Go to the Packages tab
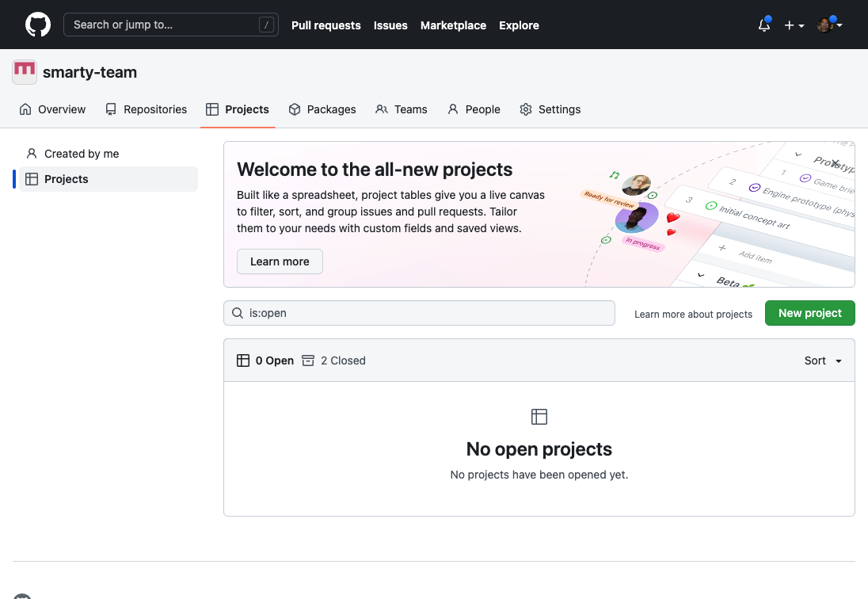 pos(322,109)
